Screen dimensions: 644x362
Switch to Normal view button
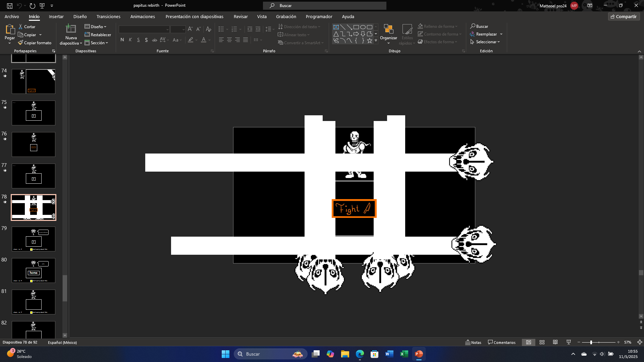point(529,342)
